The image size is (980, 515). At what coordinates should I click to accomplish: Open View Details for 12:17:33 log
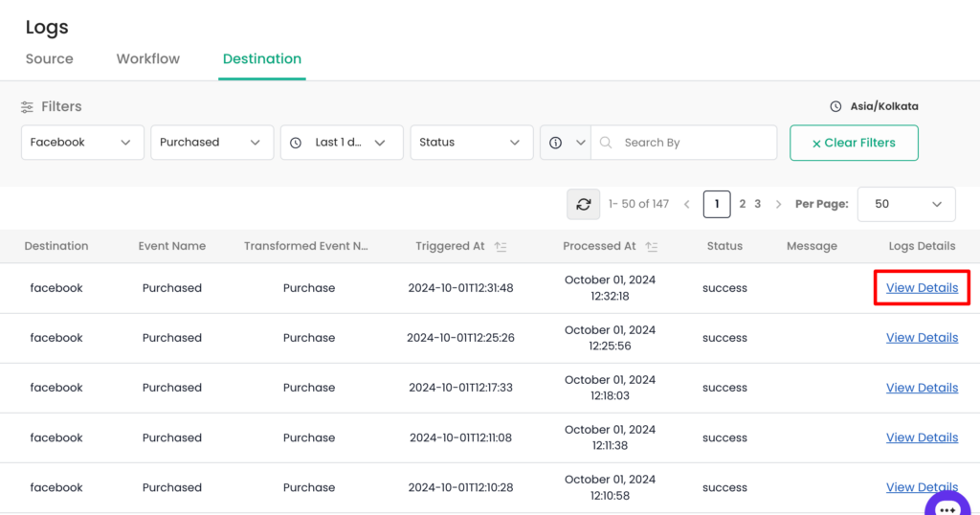[x=922, y=388]
